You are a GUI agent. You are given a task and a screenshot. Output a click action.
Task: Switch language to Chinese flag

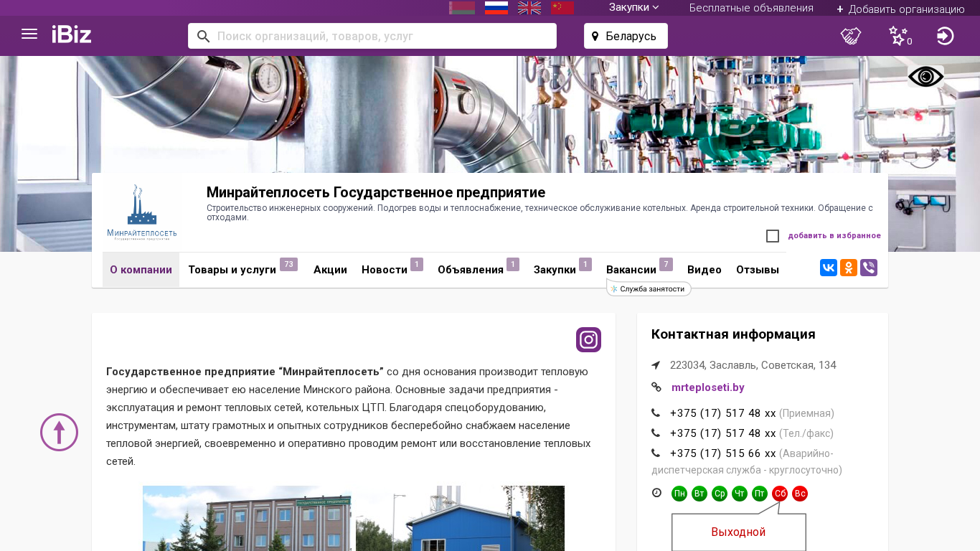point(562,7)
